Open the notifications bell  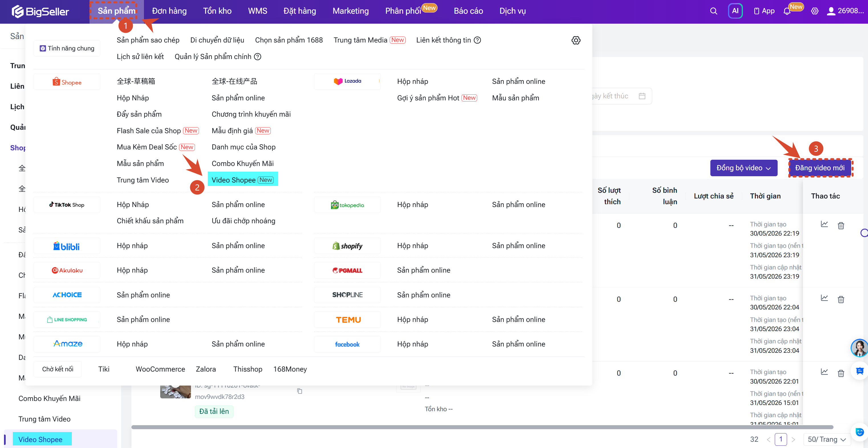(x=787, y=11)
